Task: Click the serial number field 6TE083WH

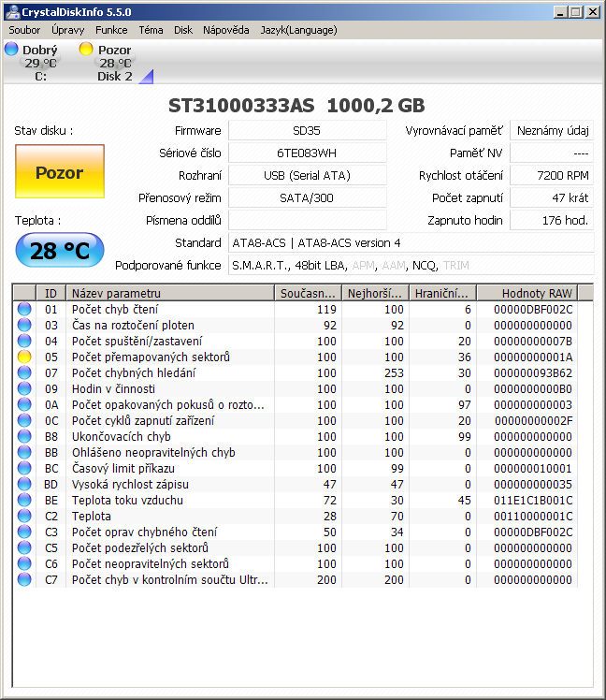Action: coord(307,153)
